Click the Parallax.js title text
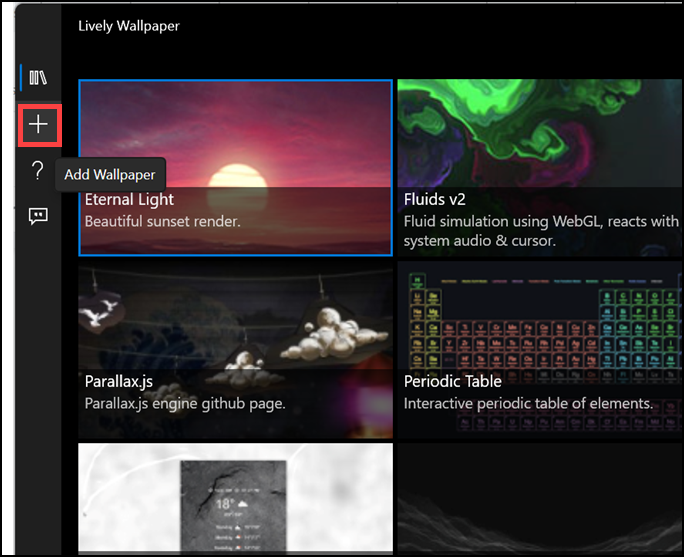 [119, 382]
